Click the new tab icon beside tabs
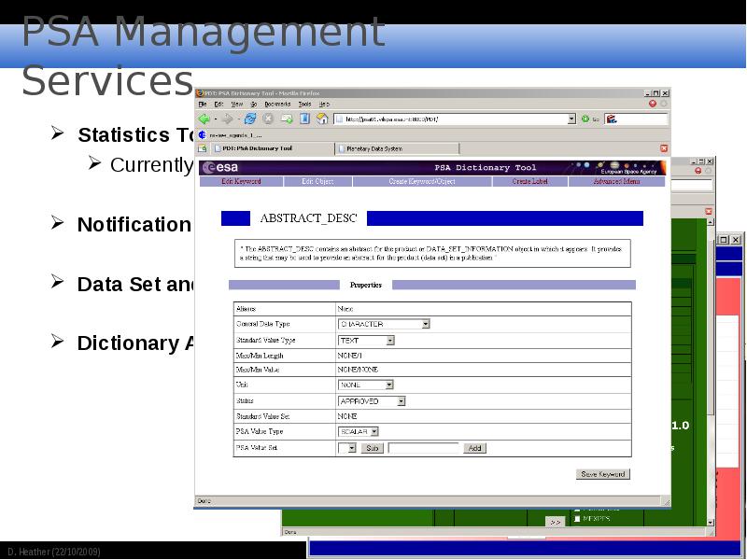Image resolution: width=747 pixels, height=560 pixels. [x=202, y=148]
